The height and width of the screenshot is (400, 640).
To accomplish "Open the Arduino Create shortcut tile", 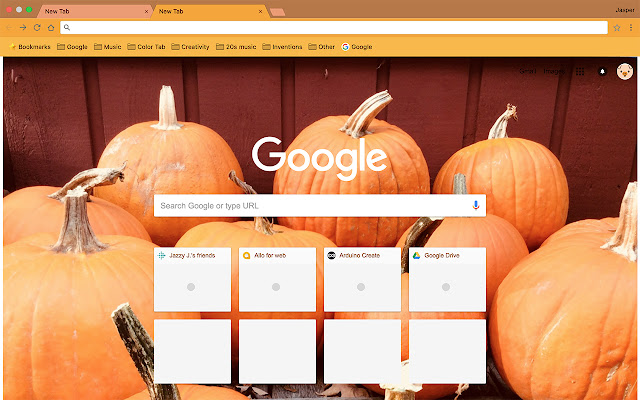I will coord(362,280).
